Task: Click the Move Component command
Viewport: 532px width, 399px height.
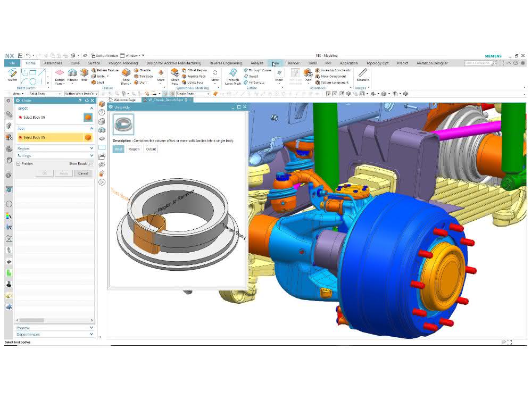Action: pos(331,76)
